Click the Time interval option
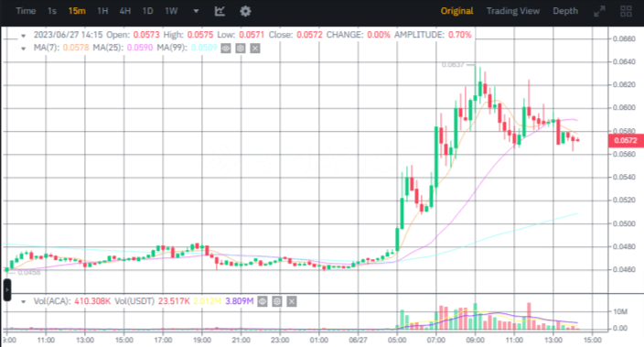This screenshot has height=347, width=644. pyautogui.click(x=26, y=11)
